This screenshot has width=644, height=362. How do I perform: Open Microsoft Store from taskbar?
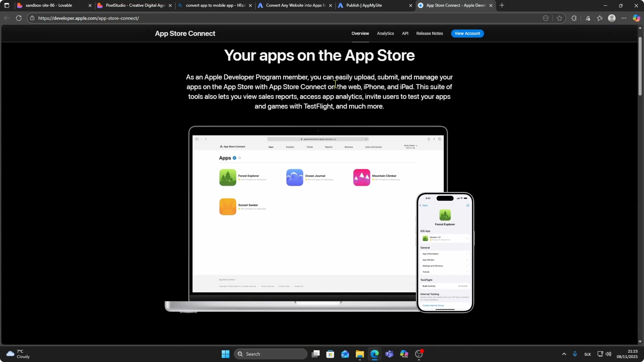point(330,354)
